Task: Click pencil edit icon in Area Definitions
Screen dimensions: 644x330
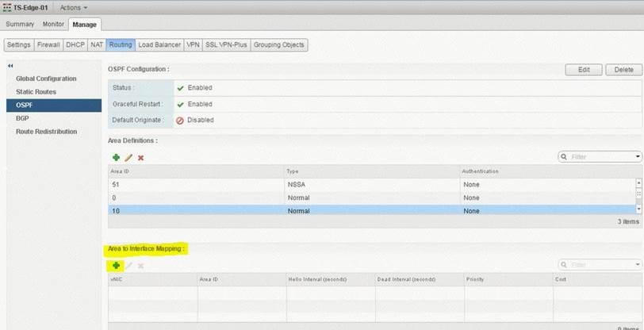Action: click(128, 158)
